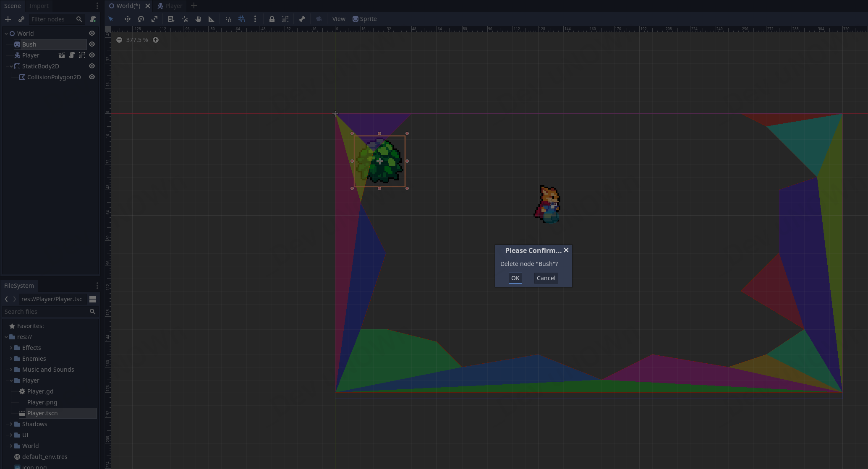The width and height of the screenshot is (868, 469).
Task: Select the Scale mode tool
Action: tap(154, 19)
